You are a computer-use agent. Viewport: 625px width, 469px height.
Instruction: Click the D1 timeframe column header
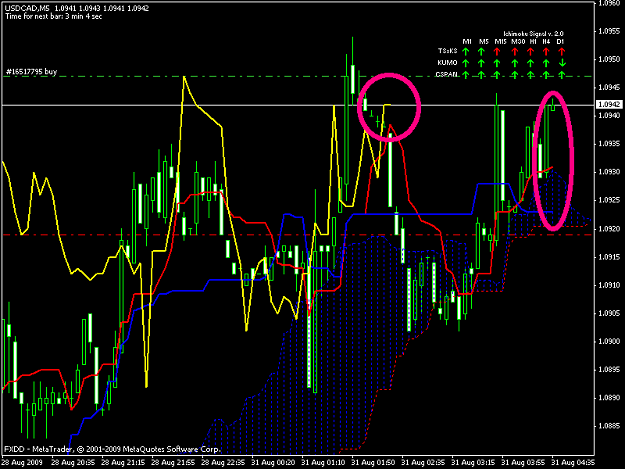560,41
